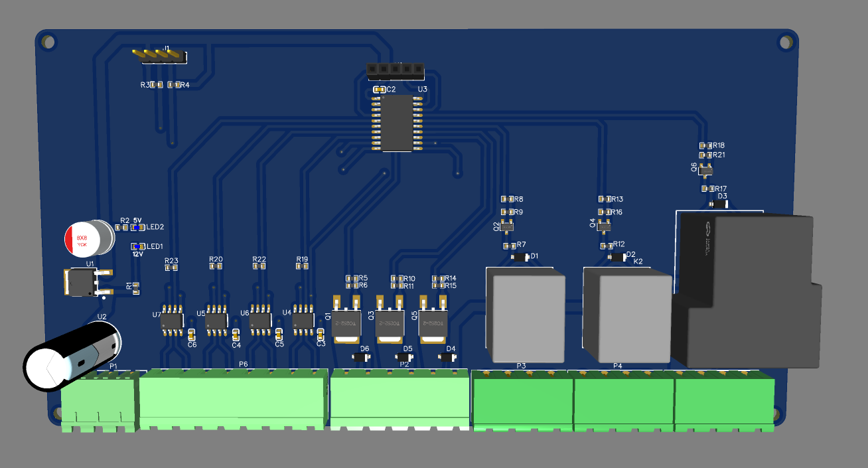The height and width of the screenshot is (468, 868).
Task: Click the grey K2 relay
Action: (x=628, y=315)
